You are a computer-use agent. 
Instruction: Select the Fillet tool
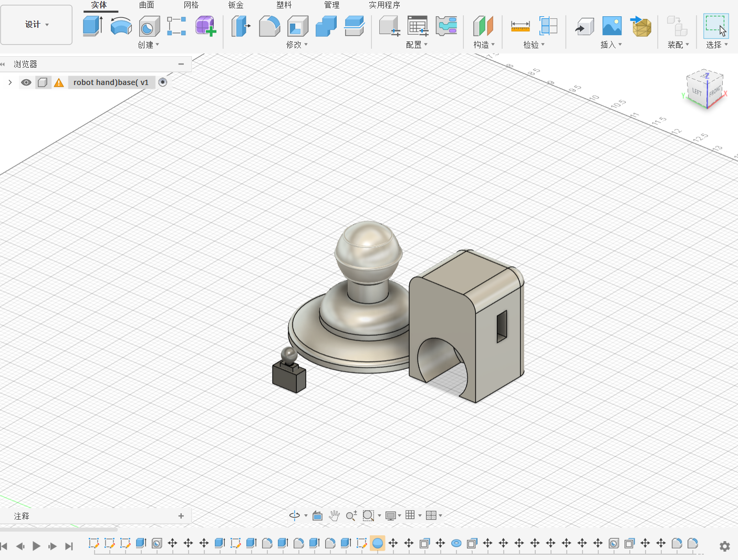click(269, 26)
